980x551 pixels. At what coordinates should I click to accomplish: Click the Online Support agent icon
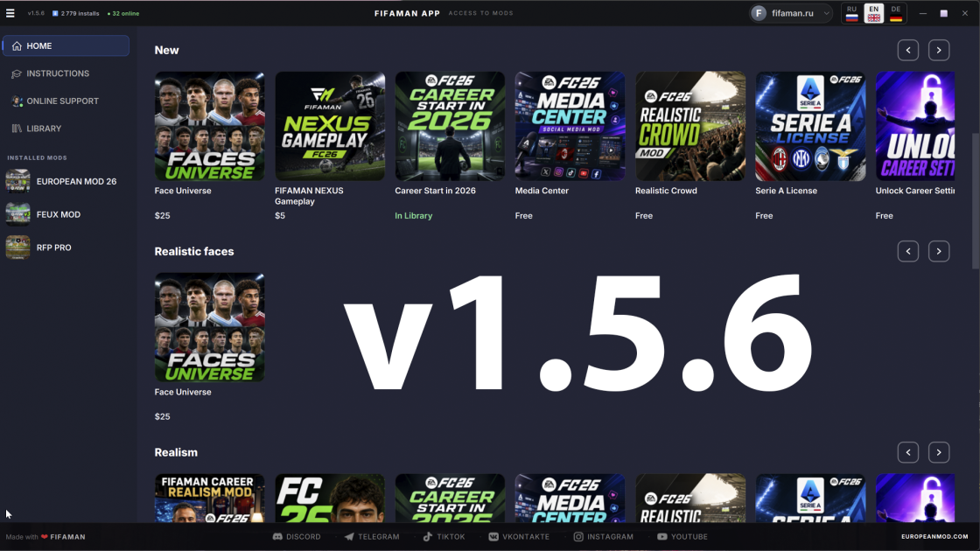pyautogui.click(x=17, y=101)
